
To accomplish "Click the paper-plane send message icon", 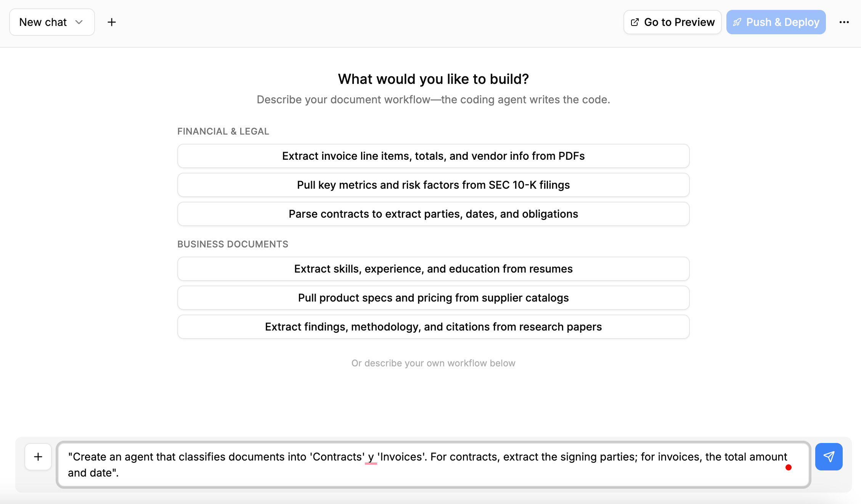I will click(829, 457).
